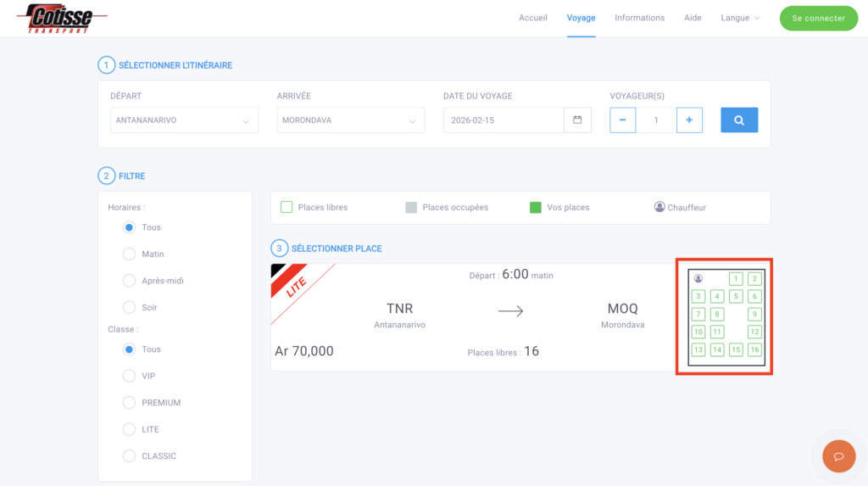Open the Aide help link
This screenshot has width=868, height=486.
[x=693, y=18]
